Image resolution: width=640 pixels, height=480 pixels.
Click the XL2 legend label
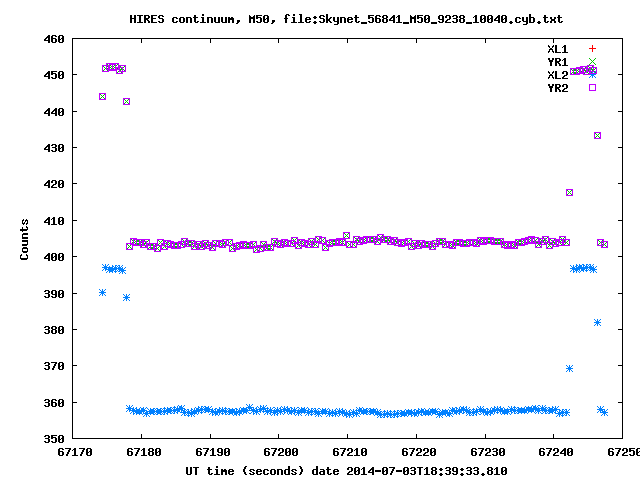pos(558,75)
